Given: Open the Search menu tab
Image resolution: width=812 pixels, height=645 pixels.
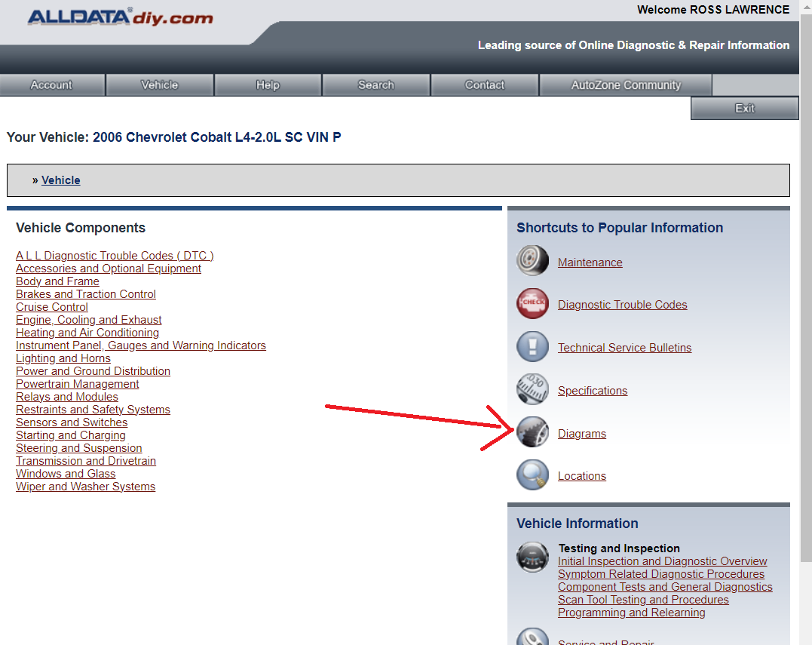Looking at the screenshot, I should 376,85.
